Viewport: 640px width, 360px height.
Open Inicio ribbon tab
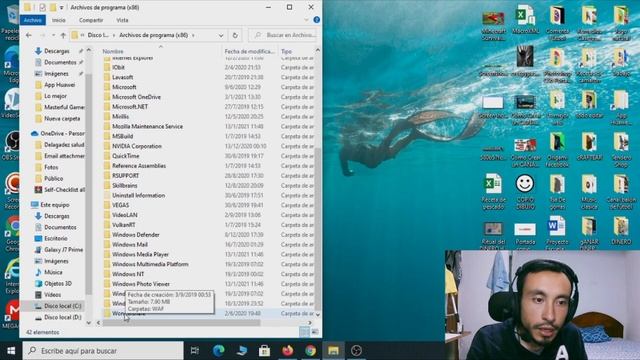[x=58, y=20]
